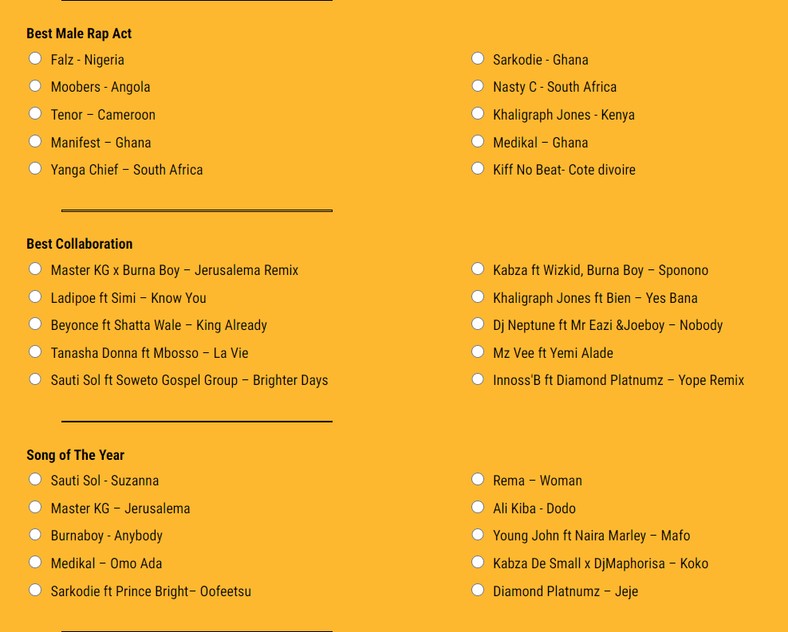Select Falz - Nigeria radio button
Viewport: 788px width, 632px height.
pos(35,58)
